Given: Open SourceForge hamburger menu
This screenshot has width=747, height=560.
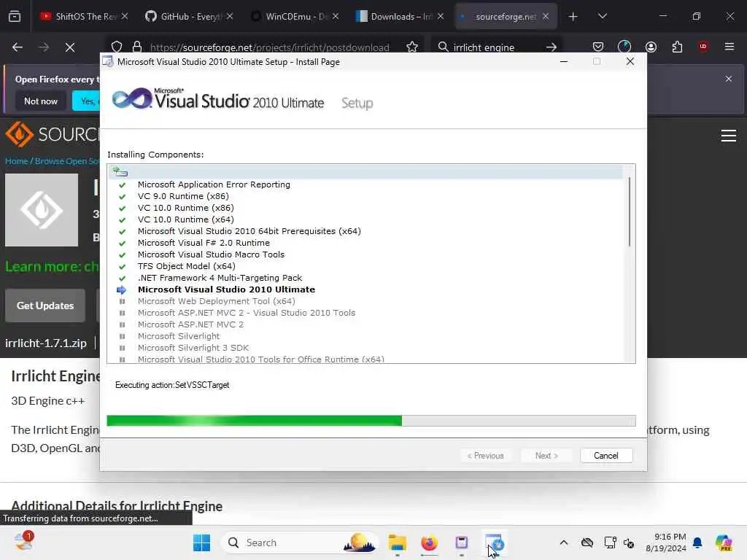Looking at the screenshot, I should point(729,136).
